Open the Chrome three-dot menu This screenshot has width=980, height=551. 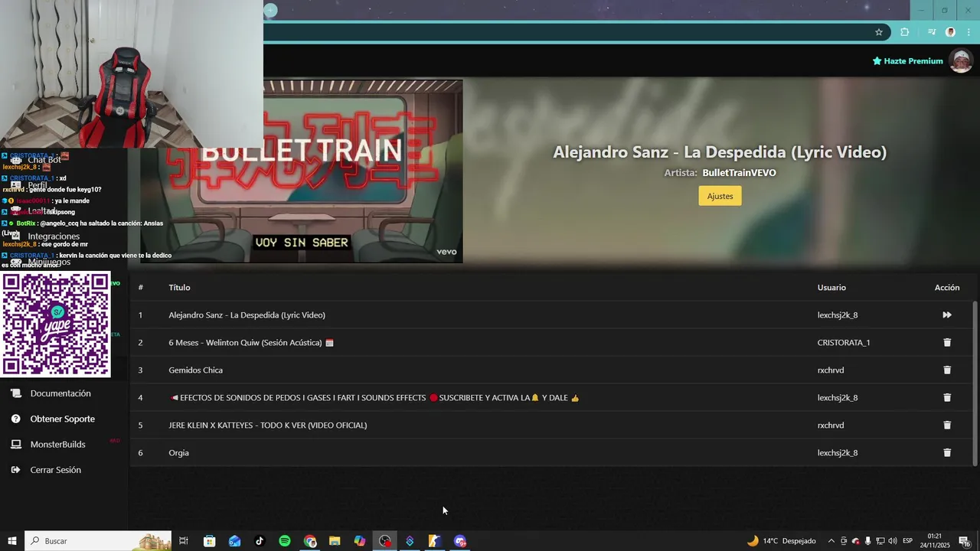pos(968,32)
